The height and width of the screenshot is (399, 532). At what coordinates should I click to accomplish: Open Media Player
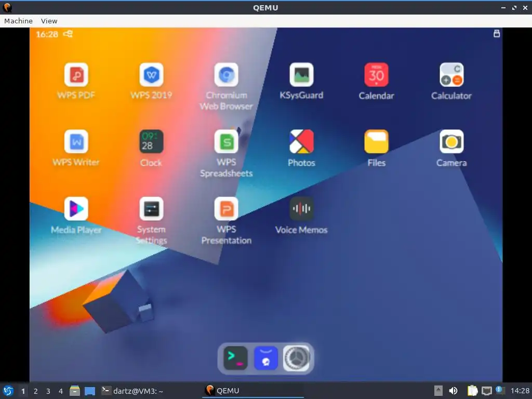coord(76,209)
